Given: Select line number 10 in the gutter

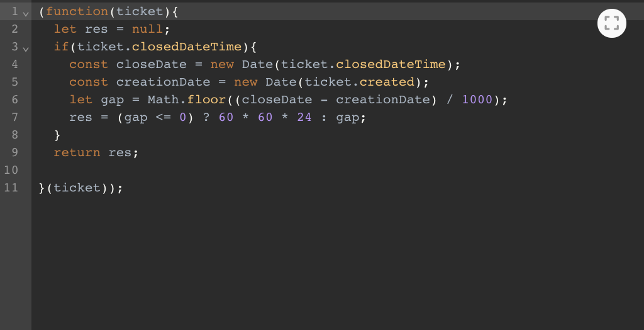Looking at the screenshot, I should [11, 170].
